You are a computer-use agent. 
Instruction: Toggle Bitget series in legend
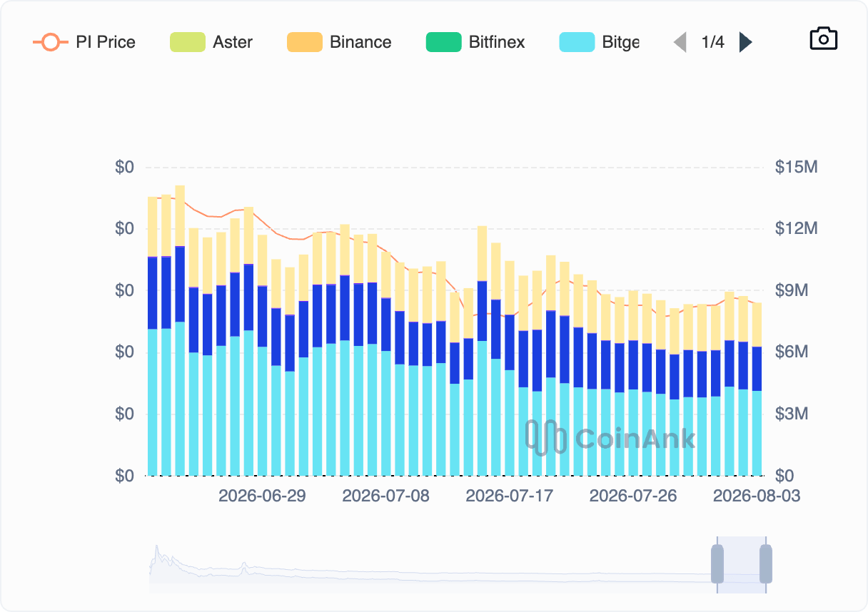[x=600, y=42]
